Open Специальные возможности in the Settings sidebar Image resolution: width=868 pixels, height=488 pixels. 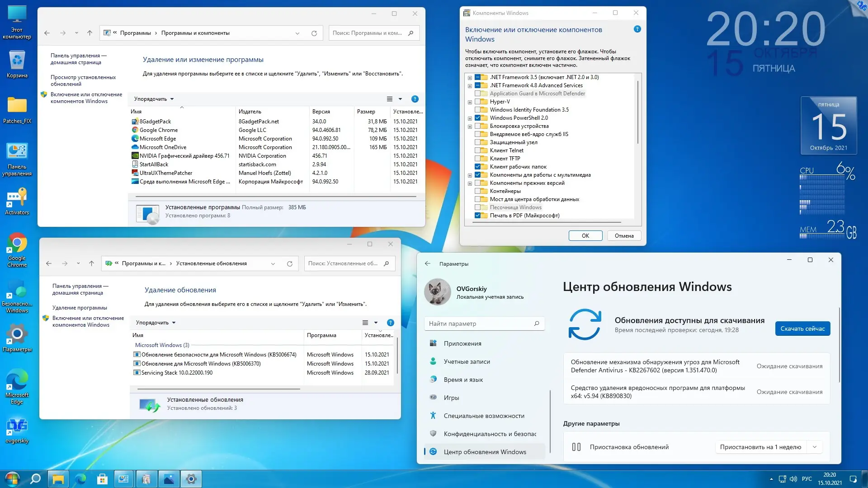[x=484, y=416]
